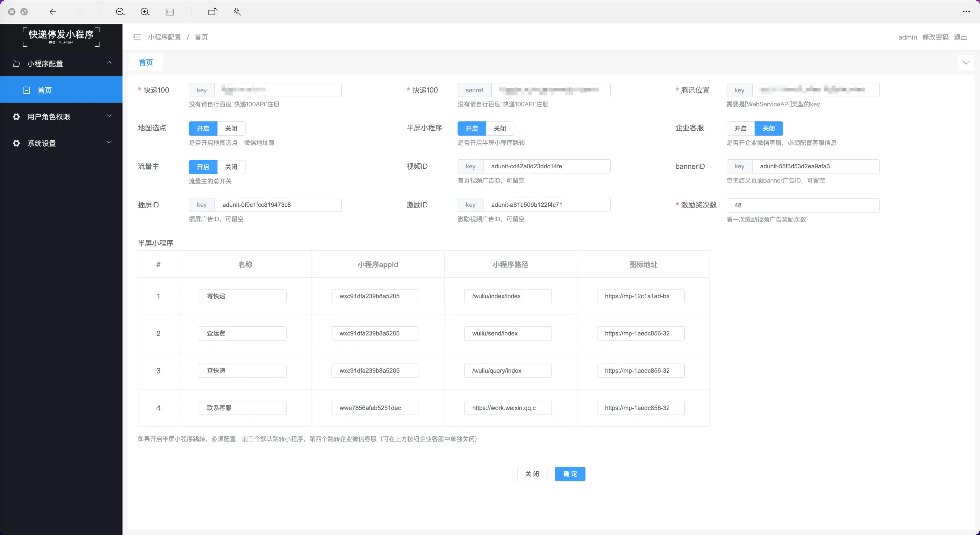Click the admin username
The height and width of the screenshot is (535, 980).
tap(908, 37)
